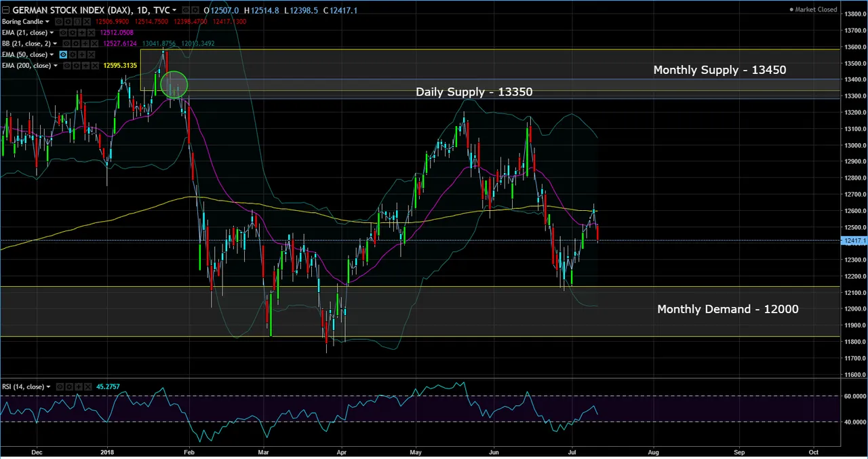Select the Monthly Supply - 13450 label
This screenshot has height=459, width=868.
tap(719, 70)
